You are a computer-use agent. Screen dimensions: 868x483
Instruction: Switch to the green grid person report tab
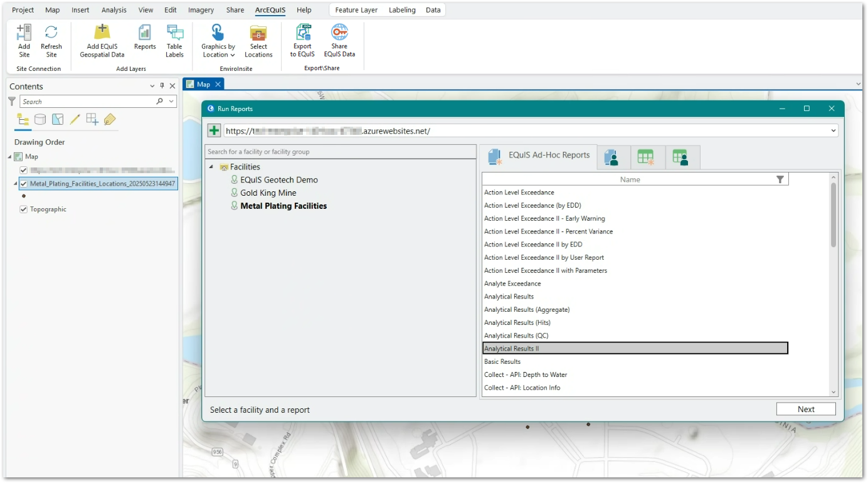(681, 157)
